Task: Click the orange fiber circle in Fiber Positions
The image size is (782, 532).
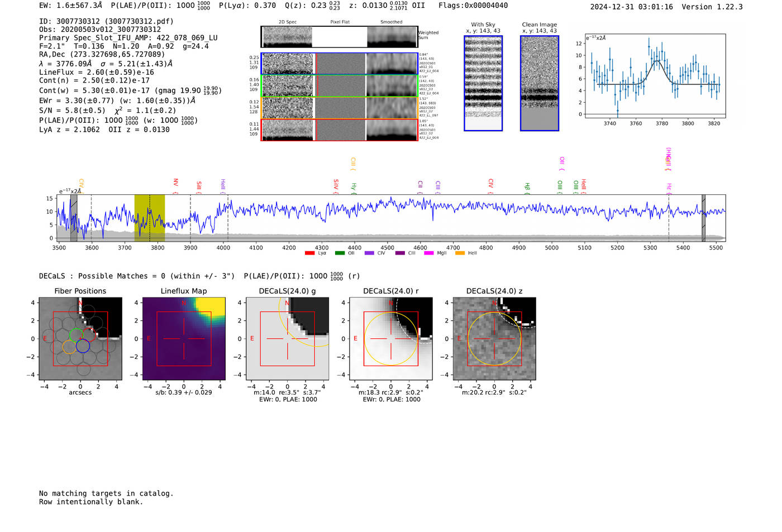Action: tap(70, 347)
